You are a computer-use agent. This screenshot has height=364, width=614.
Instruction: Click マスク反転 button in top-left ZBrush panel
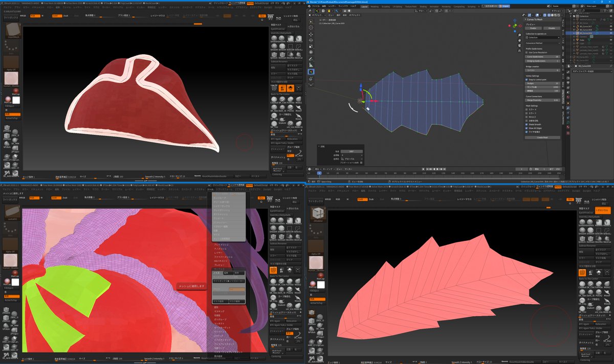294,74
